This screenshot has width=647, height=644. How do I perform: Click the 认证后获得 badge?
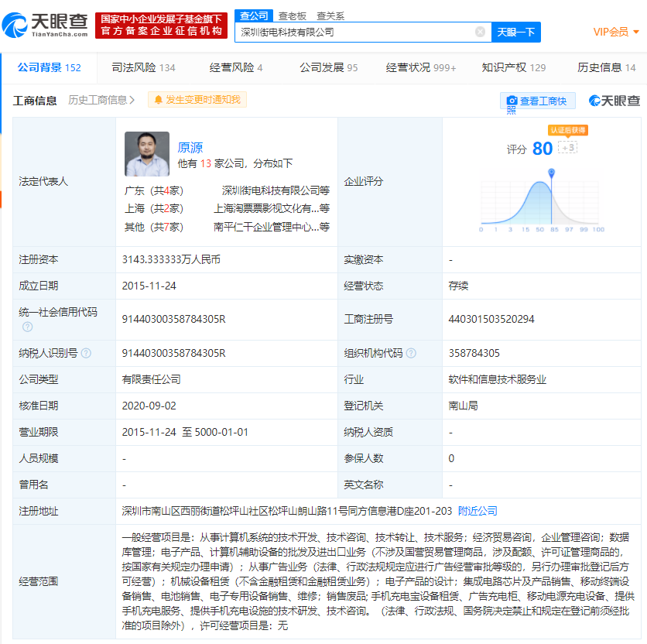568,131
